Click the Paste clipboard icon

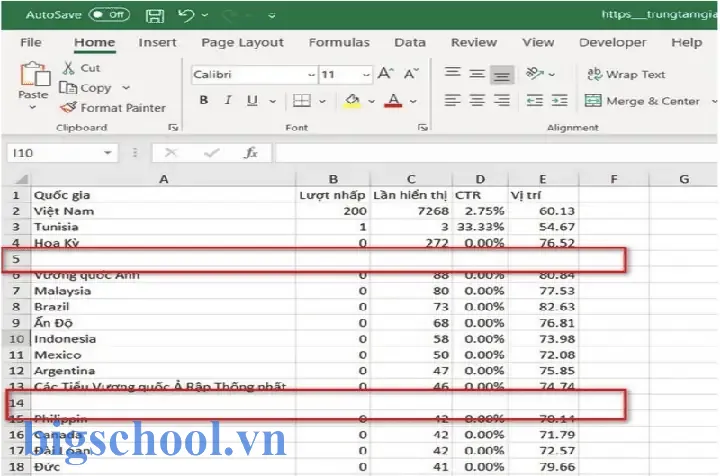click(34, 74)
